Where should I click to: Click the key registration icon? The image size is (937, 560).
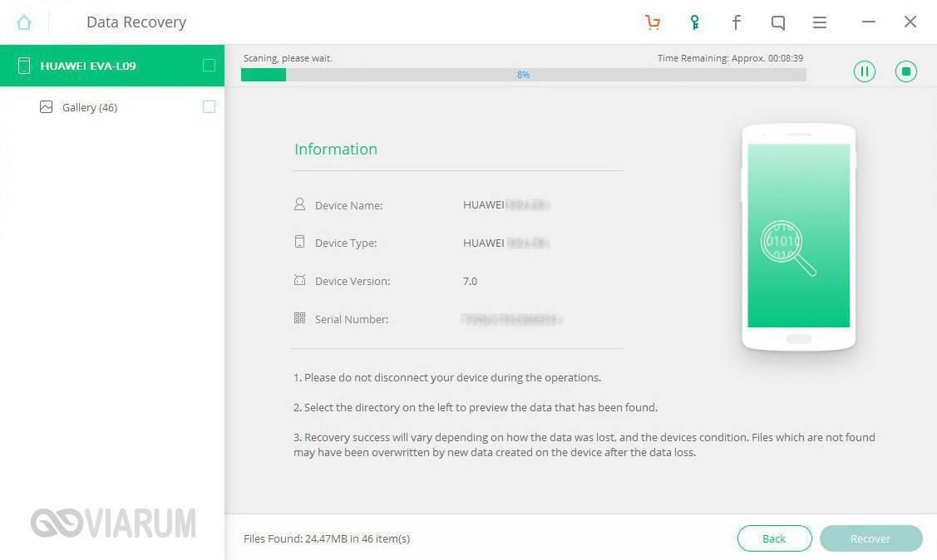[x=694, y=22]
